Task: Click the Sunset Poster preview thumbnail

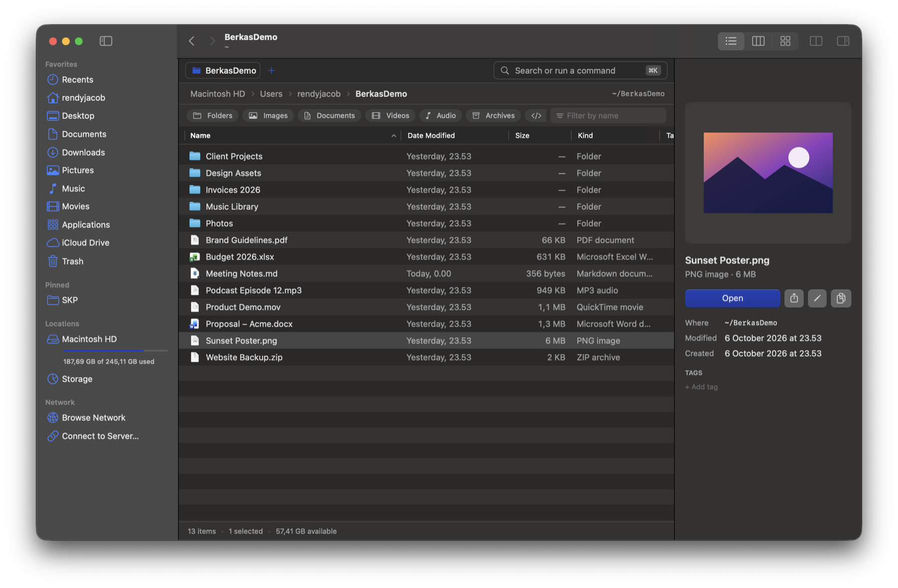Action: pos(768,173)
